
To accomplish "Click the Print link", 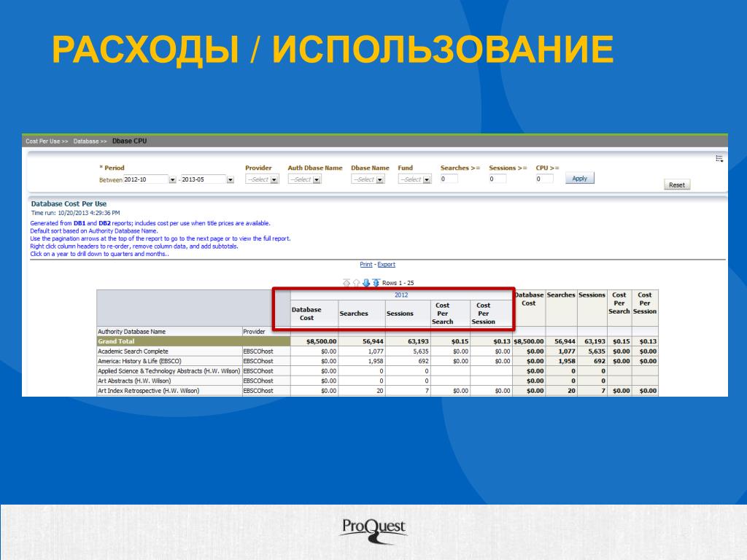I will 366,264.
